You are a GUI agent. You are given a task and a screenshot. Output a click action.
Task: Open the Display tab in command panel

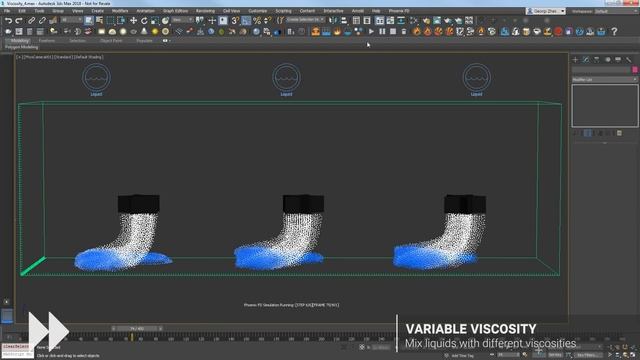pyautogui.click(x=618, y=60)
